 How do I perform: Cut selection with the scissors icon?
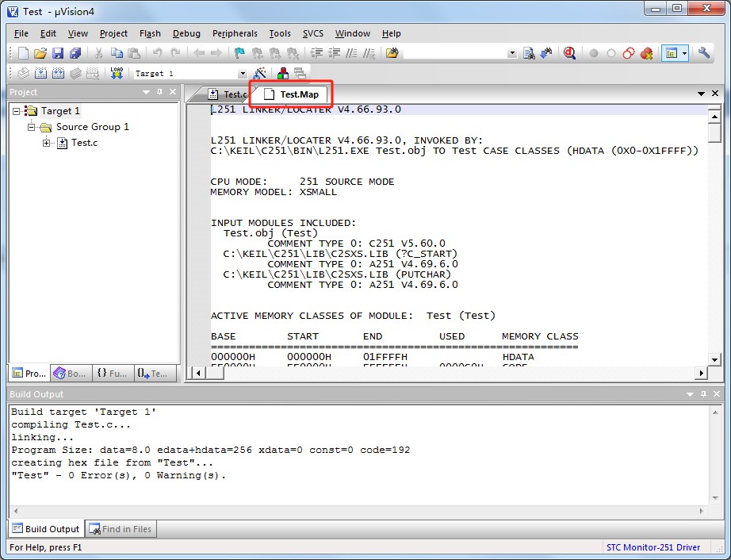(98, 53)
